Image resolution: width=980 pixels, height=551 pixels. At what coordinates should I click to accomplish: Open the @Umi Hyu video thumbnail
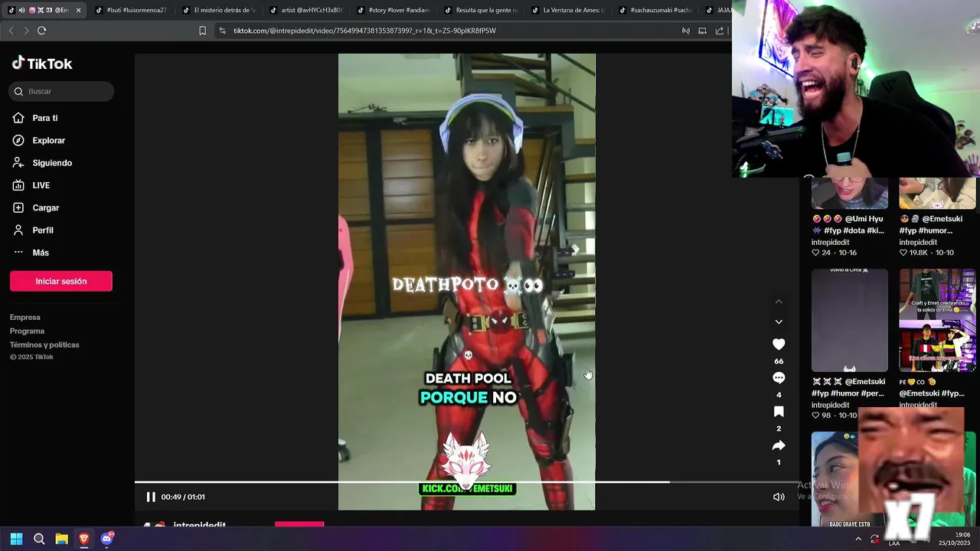[x=850, y=193]
